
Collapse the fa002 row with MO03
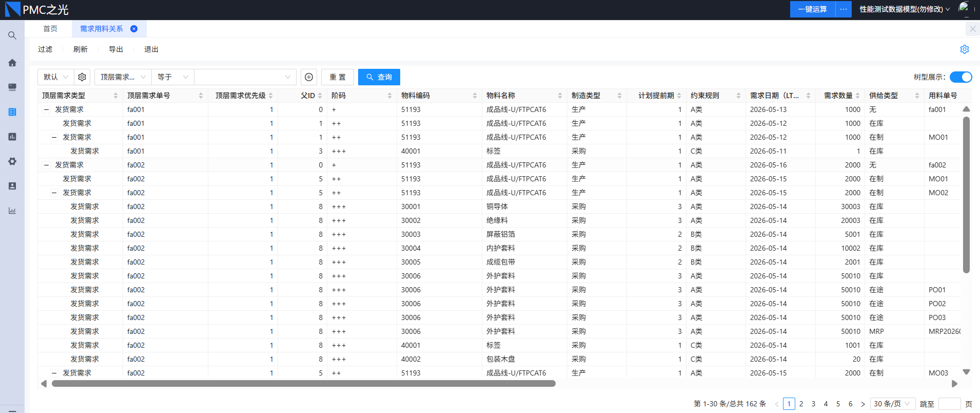click(54, 373)
